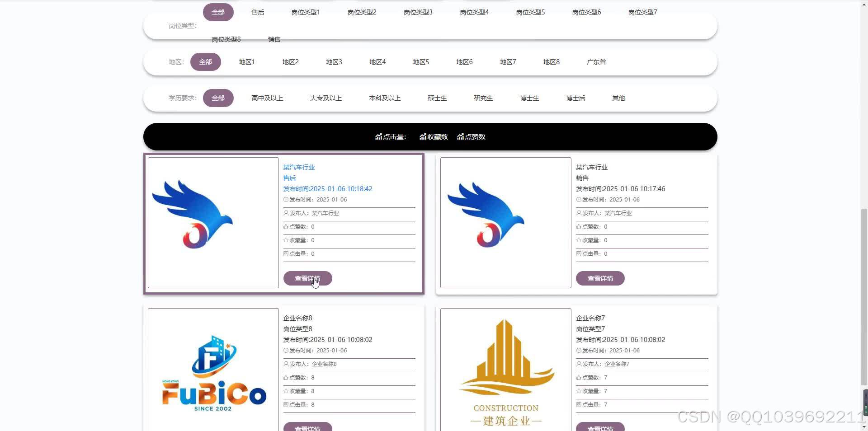868x431 pixels.
Task: Switch to the 岗位类型2 category tab
Action: pos(362,12)
